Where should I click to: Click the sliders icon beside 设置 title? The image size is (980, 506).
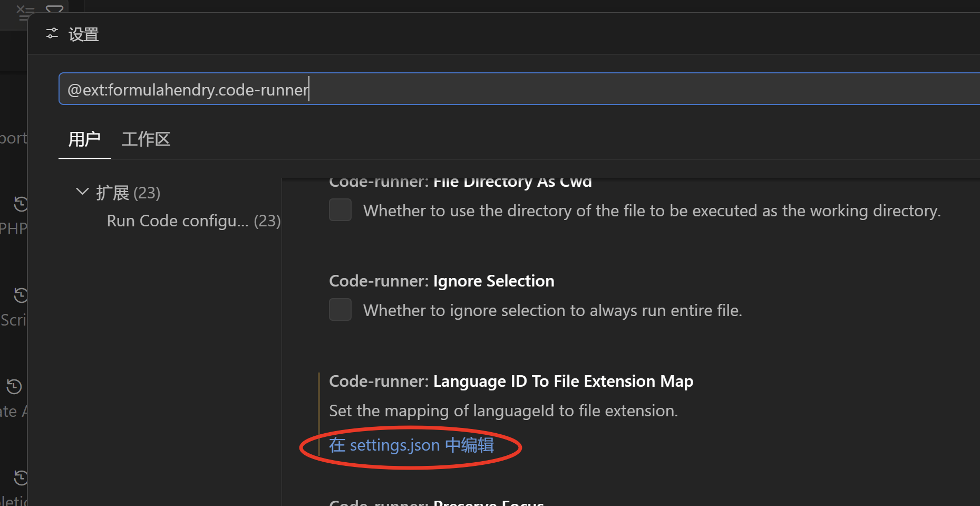tap(52, 34)
